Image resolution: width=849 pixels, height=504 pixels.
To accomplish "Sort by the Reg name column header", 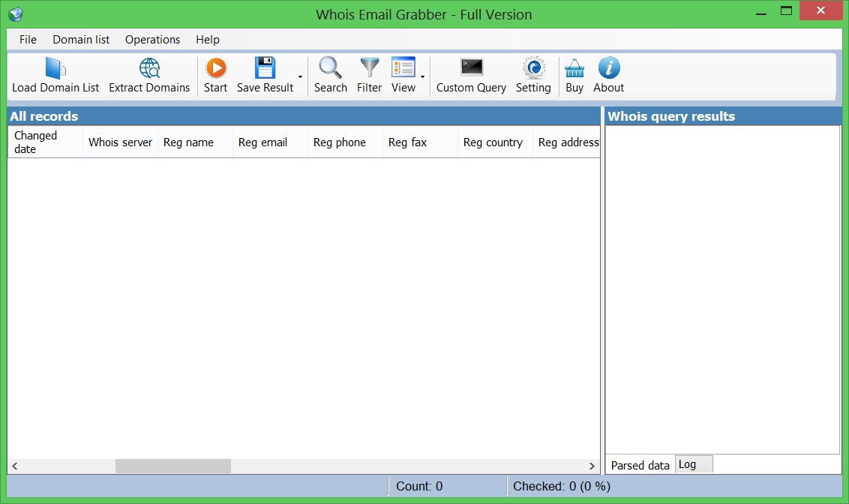I will (196, 142).
